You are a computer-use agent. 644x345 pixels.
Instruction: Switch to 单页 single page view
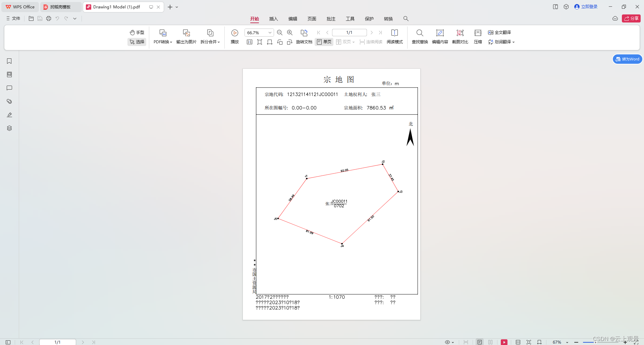324,42
